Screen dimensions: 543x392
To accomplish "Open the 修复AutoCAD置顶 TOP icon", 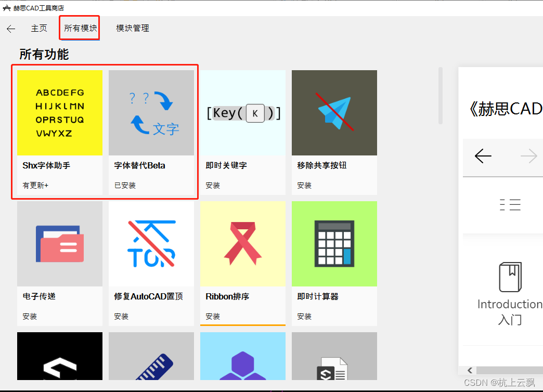I will [x=151, y=244].
